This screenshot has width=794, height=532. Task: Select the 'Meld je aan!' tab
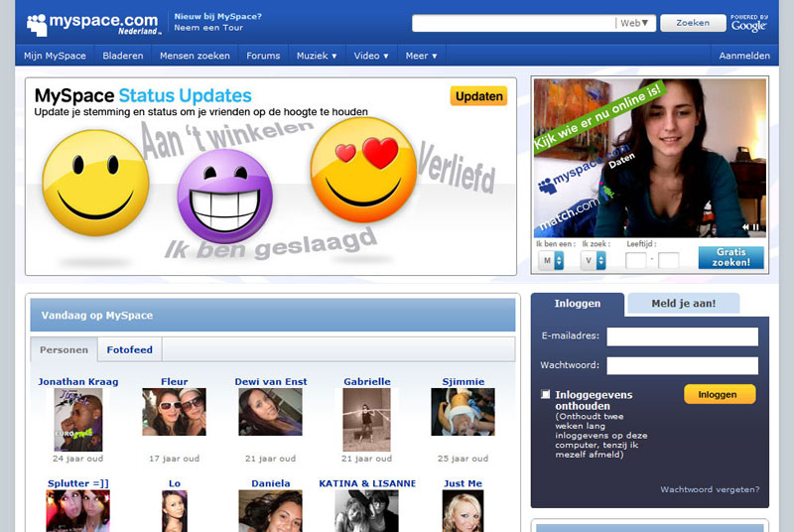click(683, 304)
